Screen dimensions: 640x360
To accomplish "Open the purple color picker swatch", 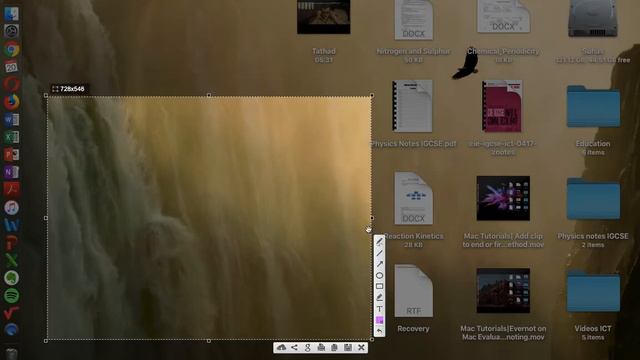I will coord(379,320).
